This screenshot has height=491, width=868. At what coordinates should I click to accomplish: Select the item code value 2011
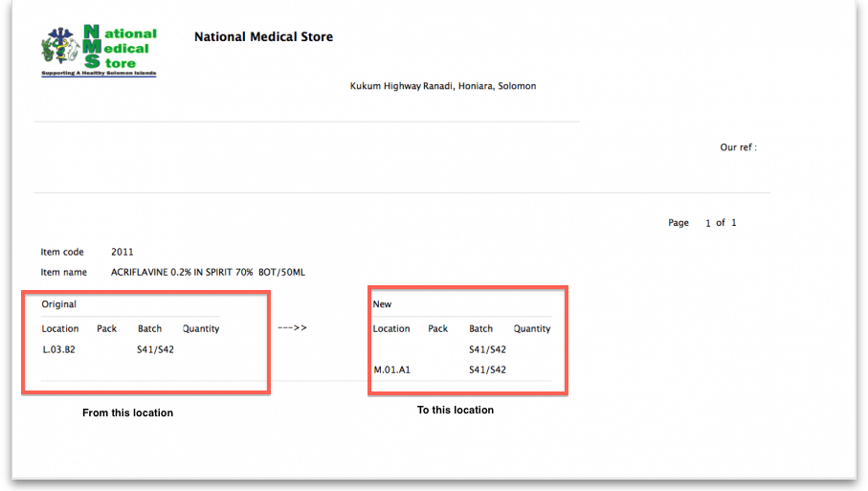coord(122,253)
